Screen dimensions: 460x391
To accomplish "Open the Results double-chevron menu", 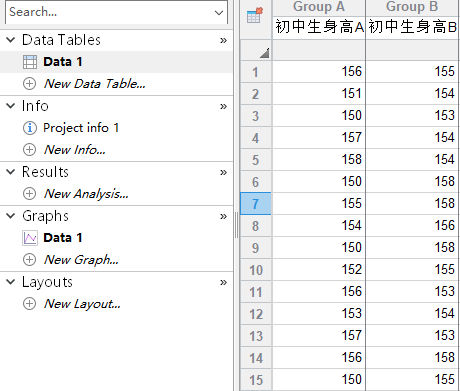I will point(223,173).
